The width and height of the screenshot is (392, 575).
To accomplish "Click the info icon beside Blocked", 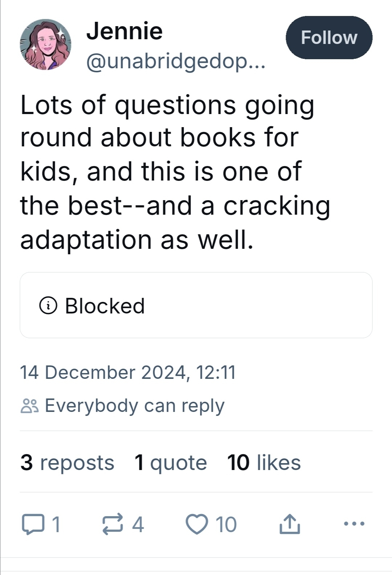I will [48, 305].
